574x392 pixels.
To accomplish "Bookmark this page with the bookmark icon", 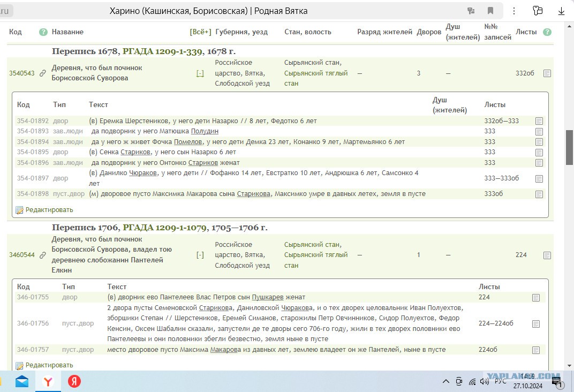I will click(x=490, y=11).
